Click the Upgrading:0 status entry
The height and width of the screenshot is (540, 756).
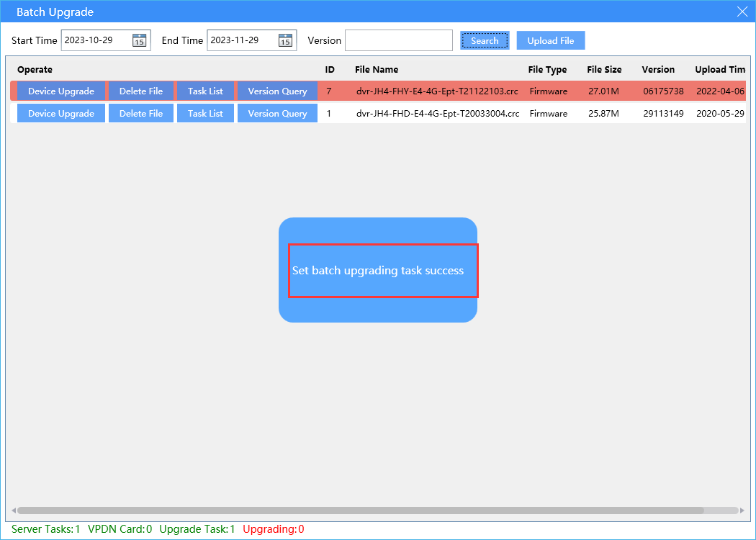(x=274, y=529)
